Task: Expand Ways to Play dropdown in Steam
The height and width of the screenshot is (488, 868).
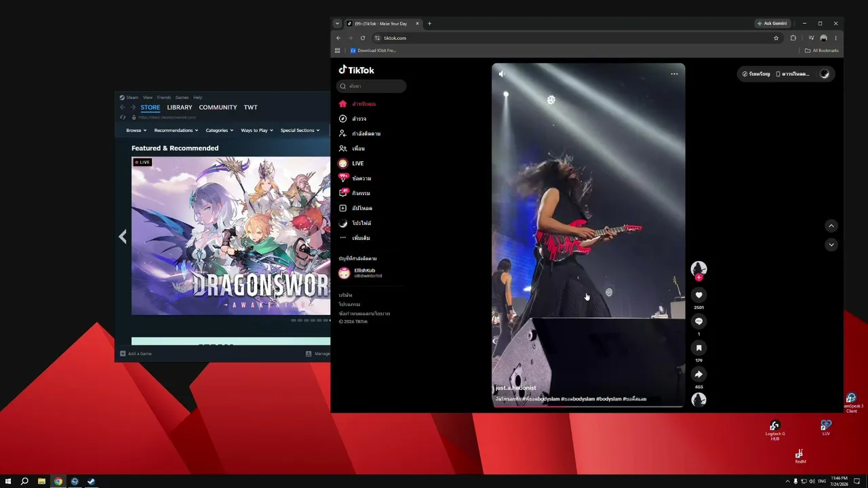Action: click(x=257, y=130)
